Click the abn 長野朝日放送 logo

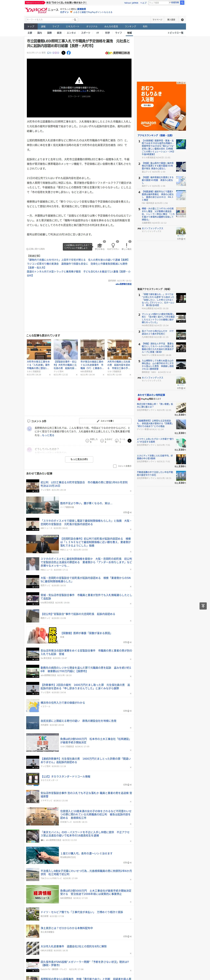click(x=117, y=53)
